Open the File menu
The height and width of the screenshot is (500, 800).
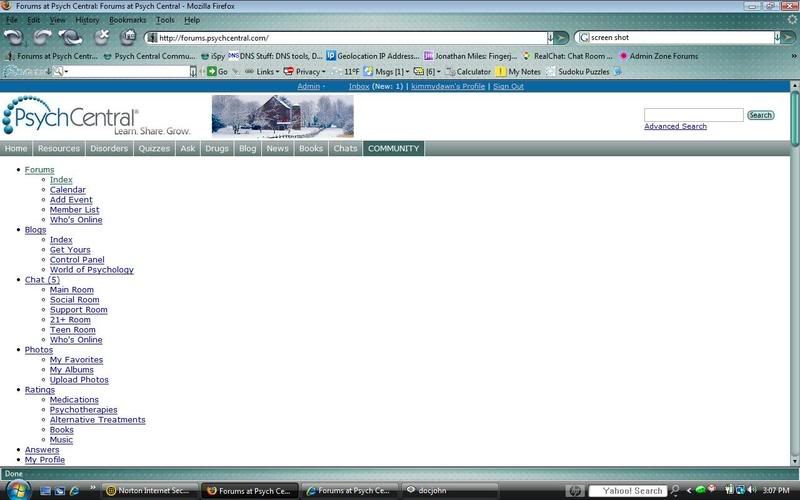[x=12, y=20]
